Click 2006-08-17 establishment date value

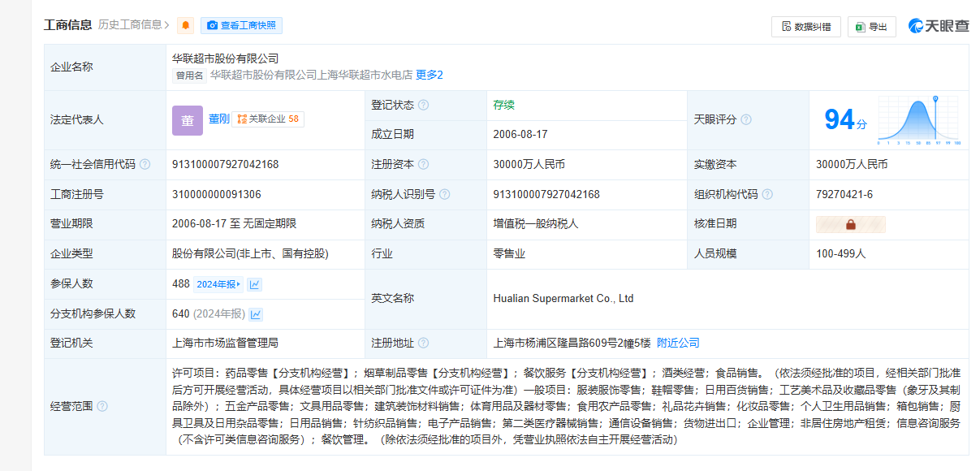point(520,134)
